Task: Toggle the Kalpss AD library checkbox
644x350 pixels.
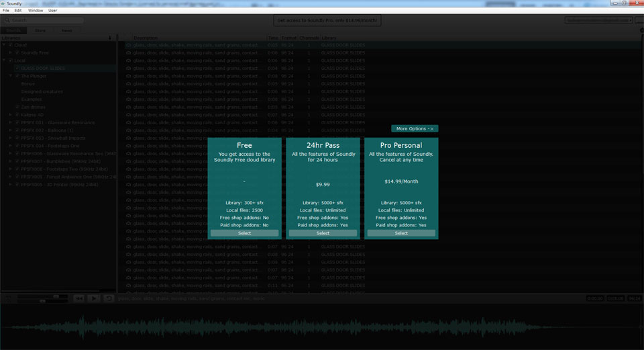Action: (x=17, y=115)
